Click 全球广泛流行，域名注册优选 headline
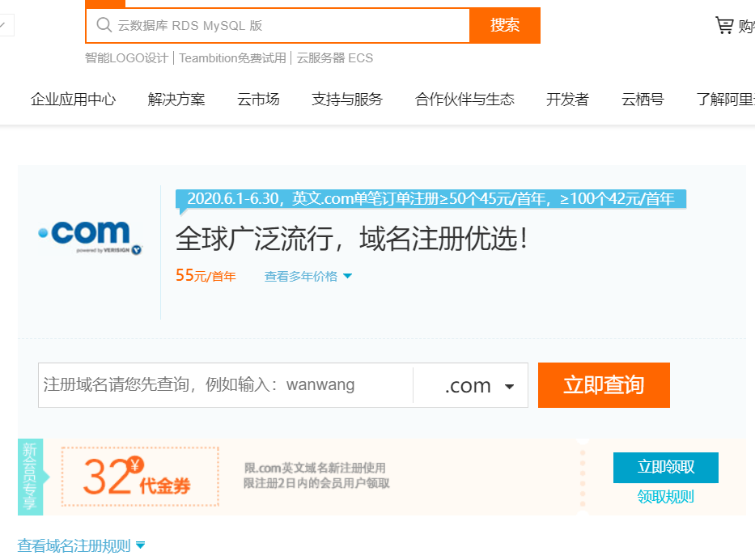755x560 pixels. click(352, 239)
